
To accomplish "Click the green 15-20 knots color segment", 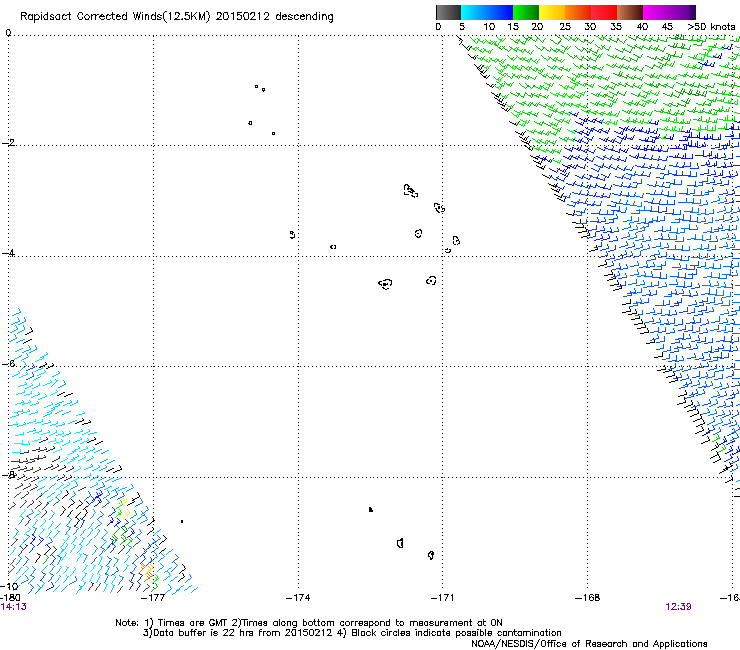I will point(525,12).
